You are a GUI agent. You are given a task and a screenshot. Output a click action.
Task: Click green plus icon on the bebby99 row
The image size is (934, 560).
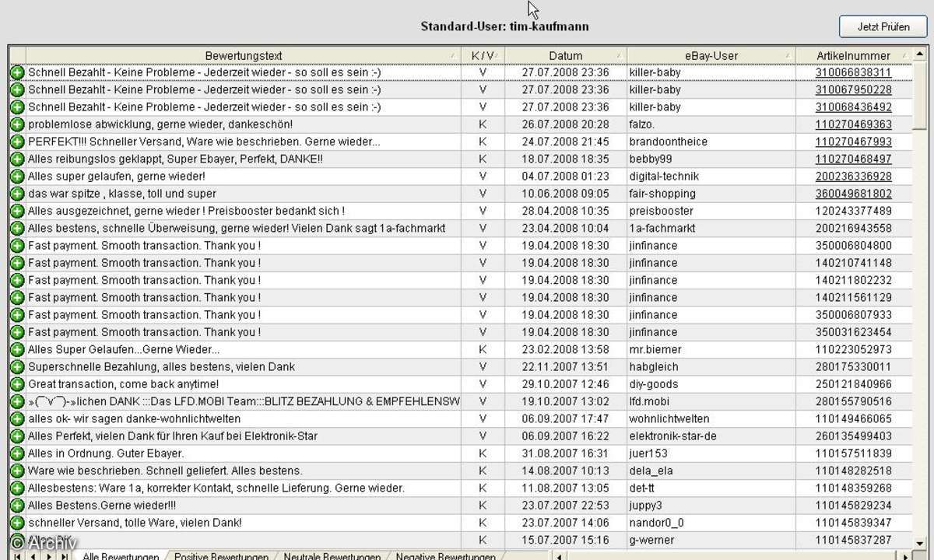coord(17,159)
